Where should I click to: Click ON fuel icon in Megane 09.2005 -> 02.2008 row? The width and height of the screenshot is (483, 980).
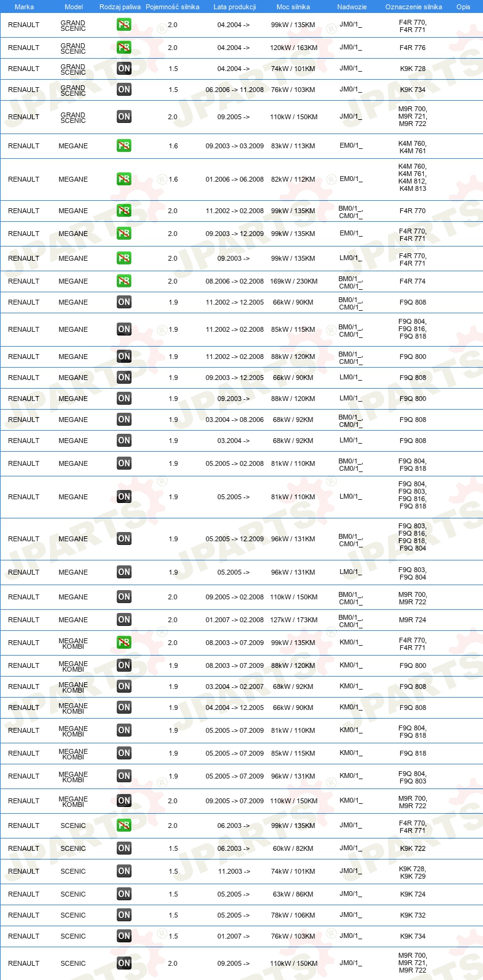pyautogui.click(x=124, y=597)
